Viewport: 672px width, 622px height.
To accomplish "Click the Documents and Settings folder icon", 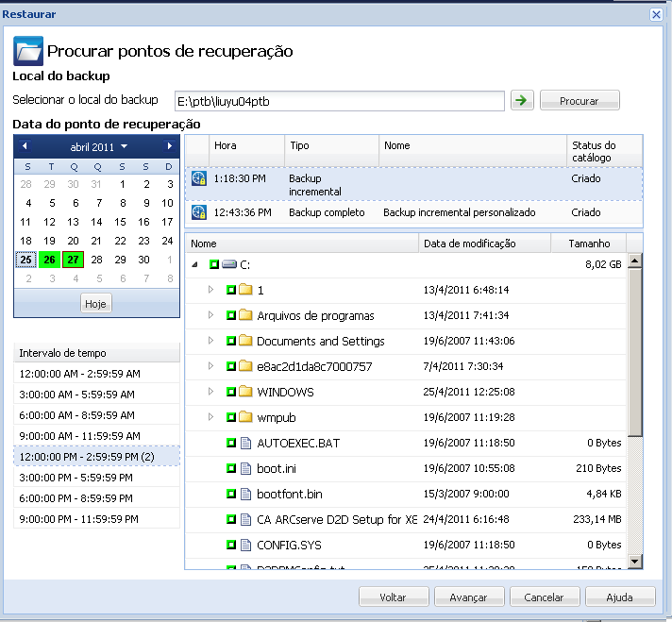I will (x=245, y=341).
